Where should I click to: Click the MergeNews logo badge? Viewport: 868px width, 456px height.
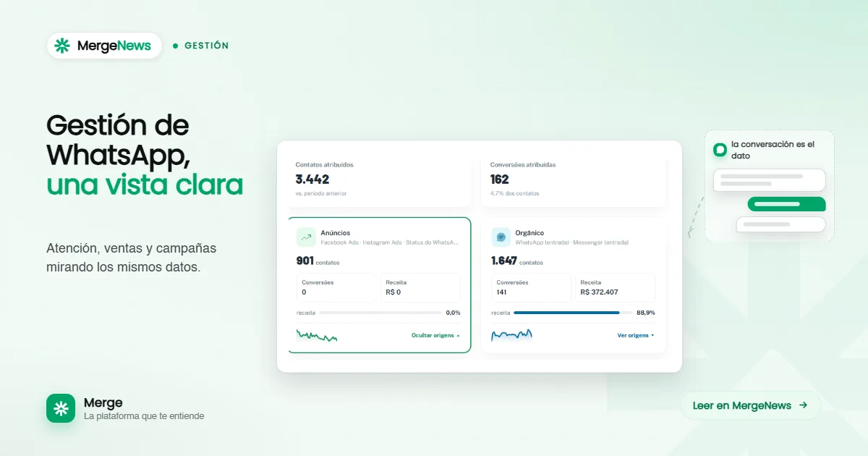[x=104, y=46]
